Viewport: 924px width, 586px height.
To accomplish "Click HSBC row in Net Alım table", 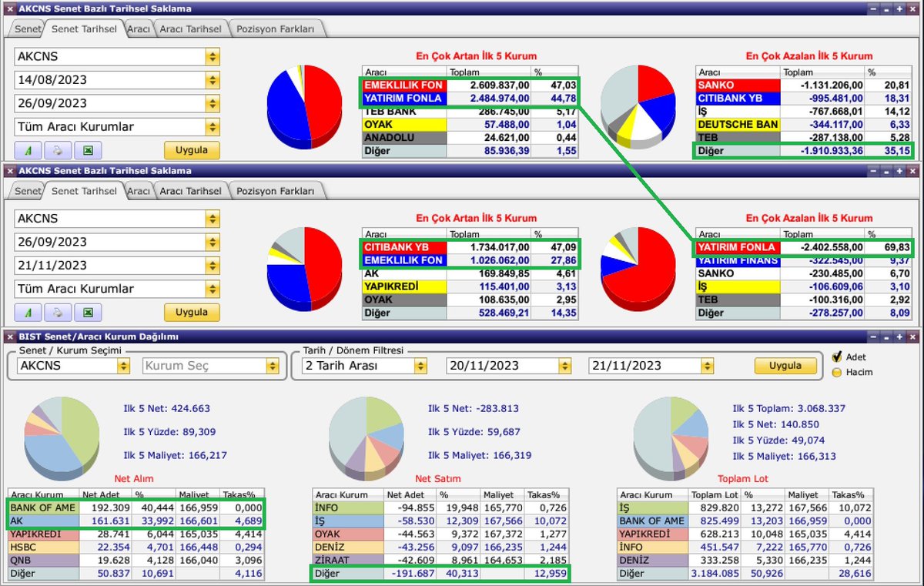I will (x=136, y=547).
